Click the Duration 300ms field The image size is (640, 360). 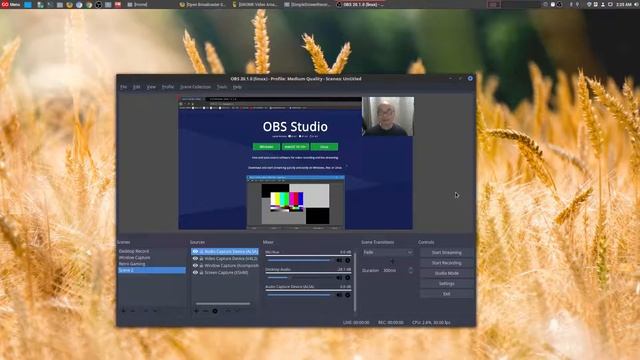click(x=395, y=270)
